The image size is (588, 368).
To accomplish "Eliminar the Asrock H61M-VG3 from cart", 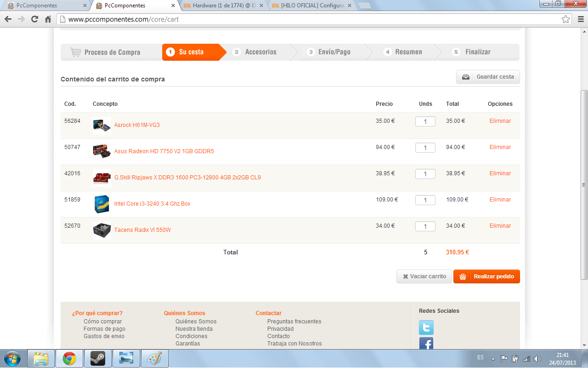I will [500, 121].
